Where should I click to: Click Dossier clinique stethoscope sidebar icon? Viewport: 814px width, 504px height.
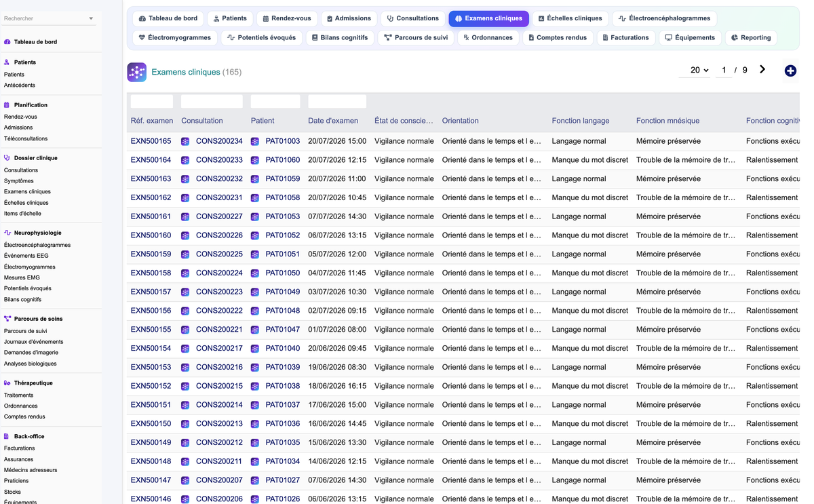click(x=7, y=158)
